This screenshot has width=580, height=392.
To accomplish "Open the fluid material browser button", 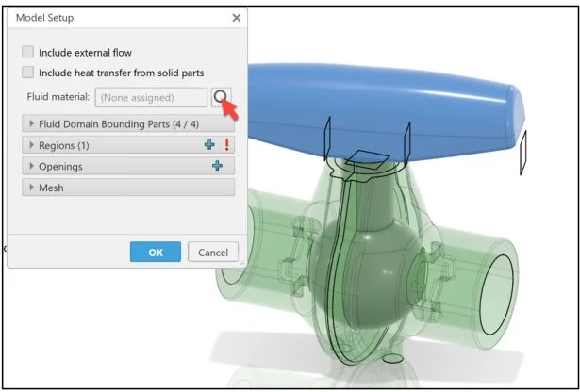I will (221, 97).
